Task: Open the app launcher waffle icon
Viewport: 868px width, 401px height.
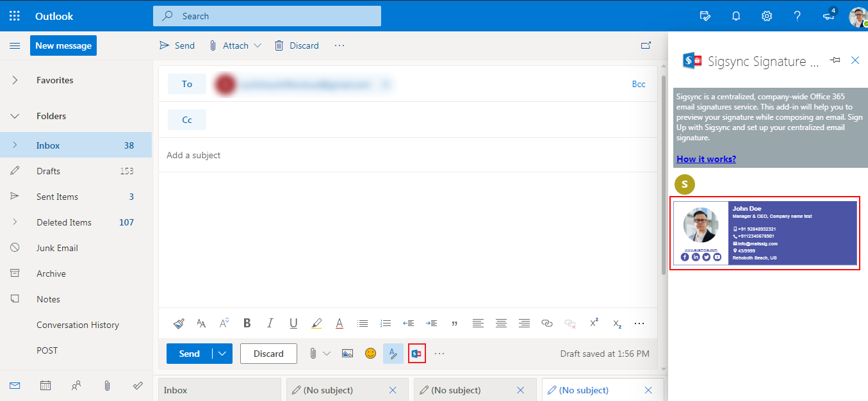Action: coord(15,16)
